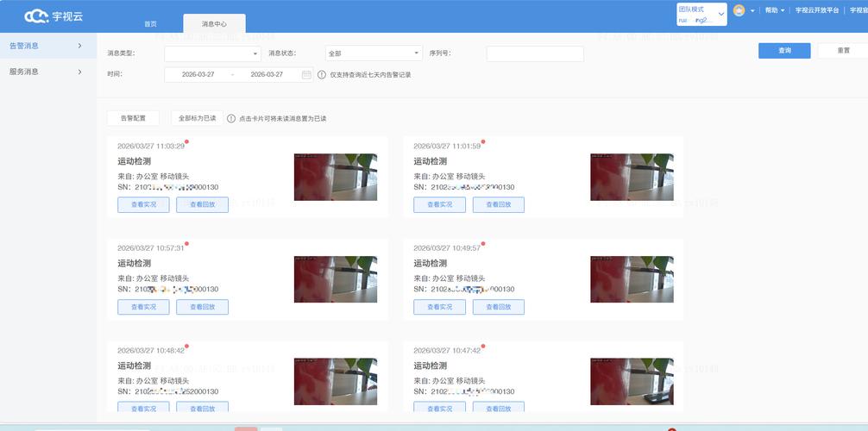The width and height of the screenshot is (868, 431).
Task: Click unread red dot on 11:03:29 alert
Action: pyautogui.click(x=186, y=142)
